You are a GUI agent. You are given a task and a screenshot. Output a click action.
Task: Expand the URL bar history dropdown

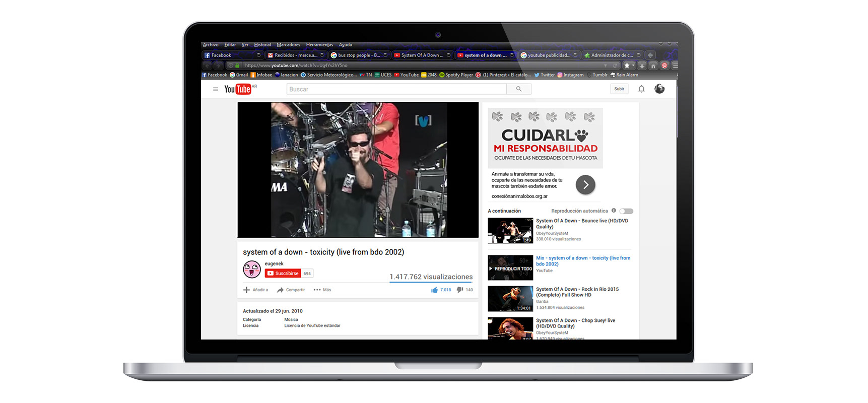[x=605, y=65]
